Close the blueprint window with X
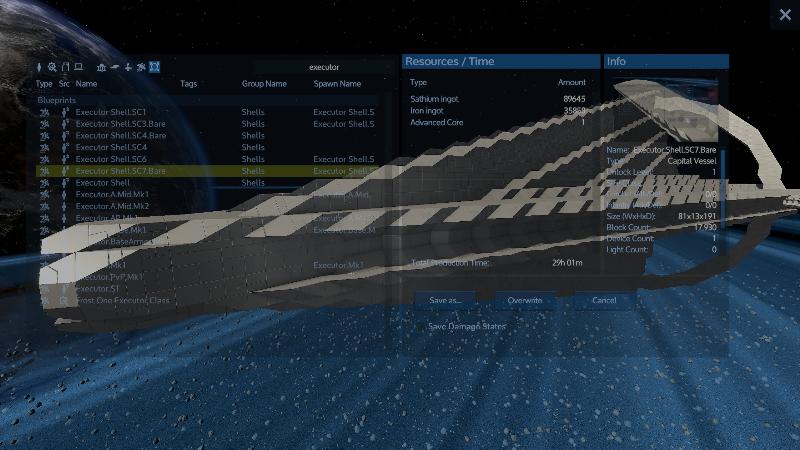The height and width of the screenshot is (450, 800). coord(785,15)
